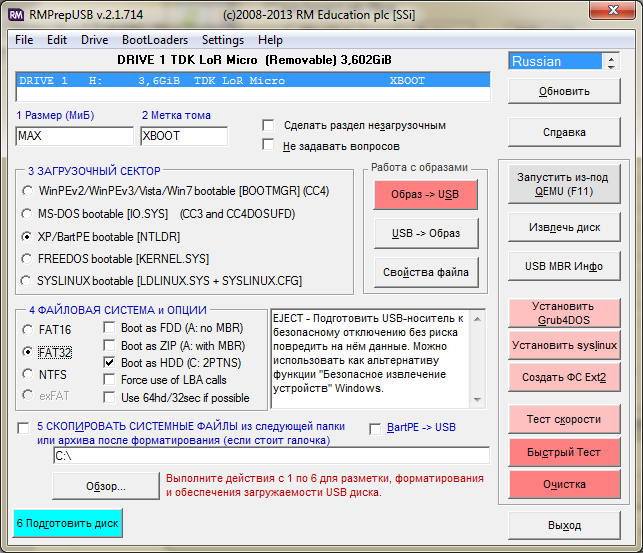The width and height of the screenshot is (643, 553).
Task: Click the C:\ folder path field
Action: [271, 455]
